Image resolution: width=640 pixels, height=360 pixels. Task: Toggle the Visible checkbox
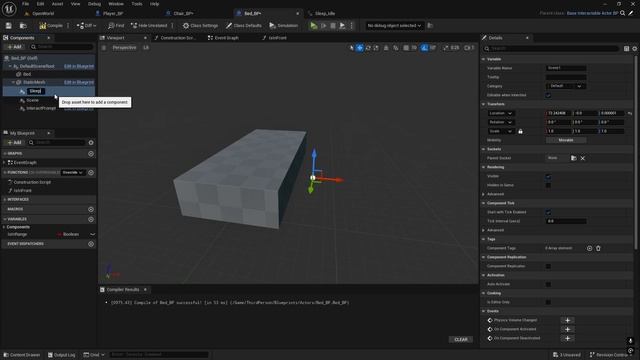[x=548, y=176]
